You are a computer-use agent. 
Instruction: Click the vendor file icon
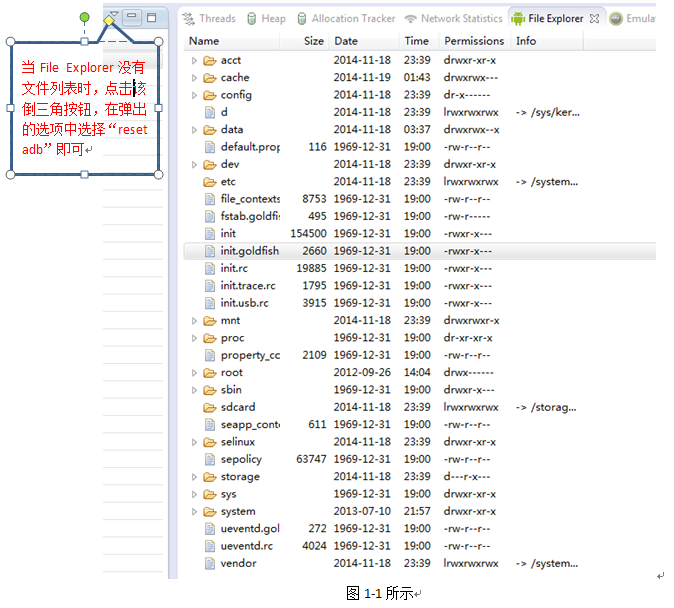[210, 564]
